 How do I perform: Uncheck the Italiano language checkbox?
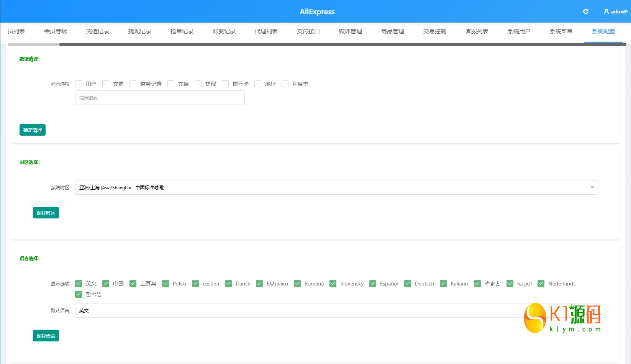click(443, 284)
